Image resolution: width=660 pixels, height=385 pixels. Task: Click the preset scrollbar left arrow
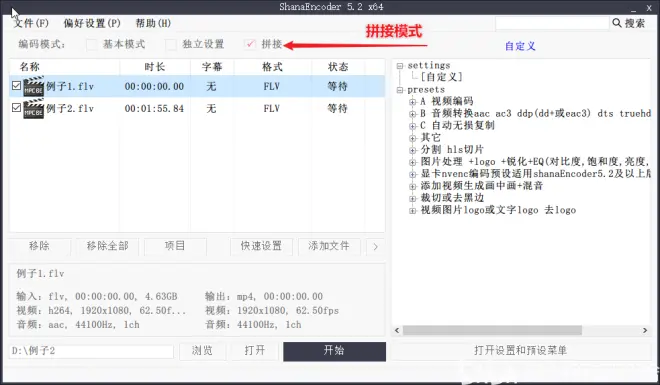[397, 331]
